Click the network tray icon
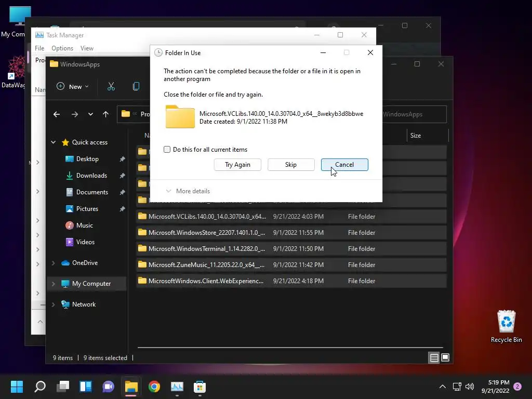 pos(457,387)
